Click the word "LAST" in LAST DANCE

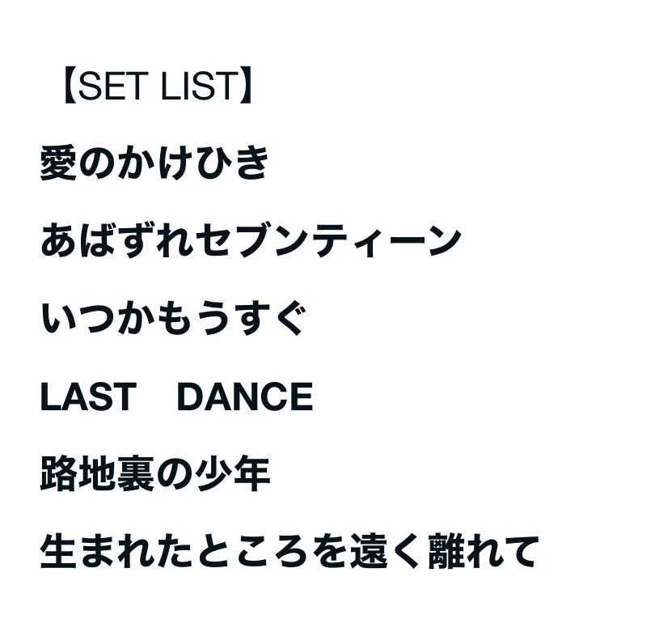coord(87,397)
